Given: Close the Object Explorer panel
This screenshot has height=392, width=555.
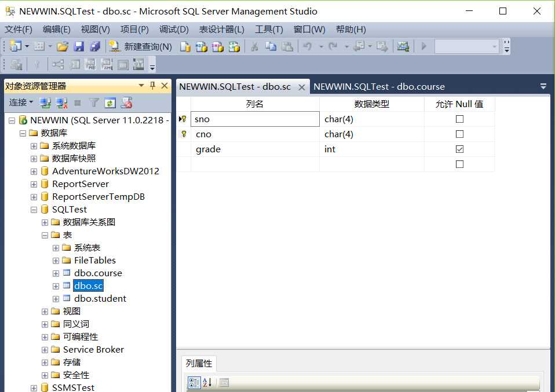Looking at the screenshot, I should (164, 86).
